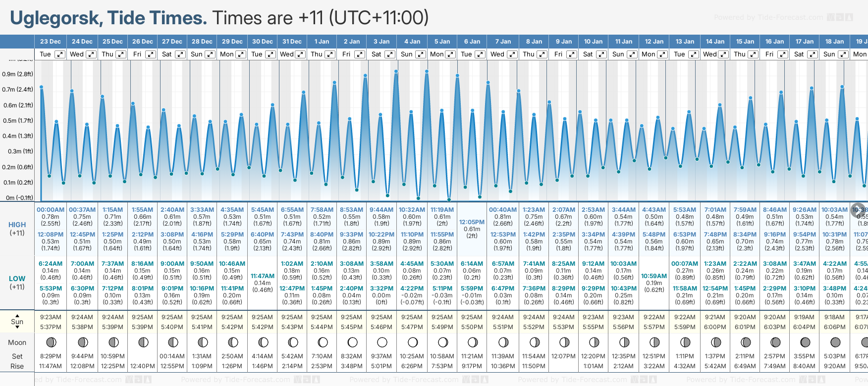
Task: Click the 00:00AM high tide entry on 23 Dec
Action: pyautogui.click(x=51, y=210)
